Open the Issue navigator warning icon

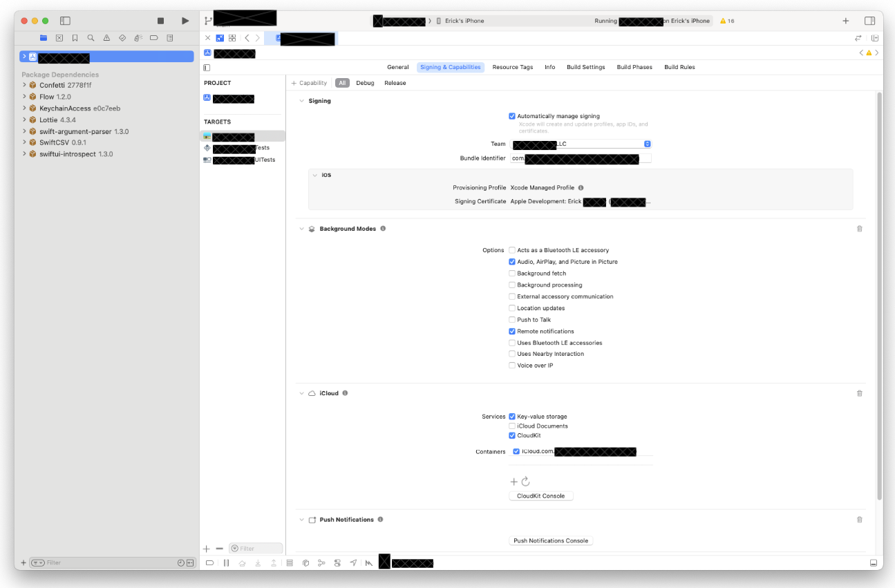point(106,38)
